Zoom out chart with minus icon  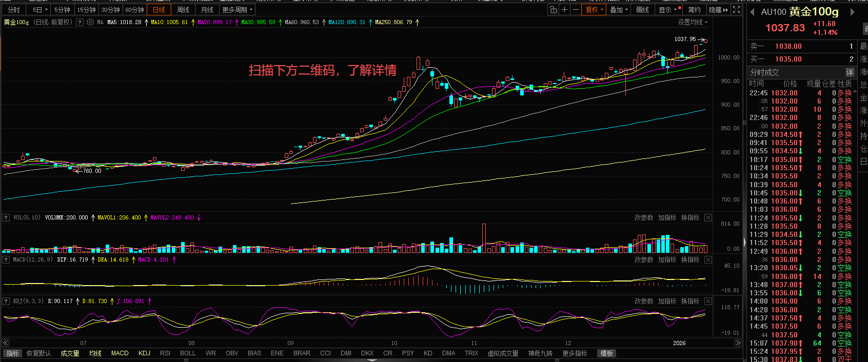pos(576,10)
